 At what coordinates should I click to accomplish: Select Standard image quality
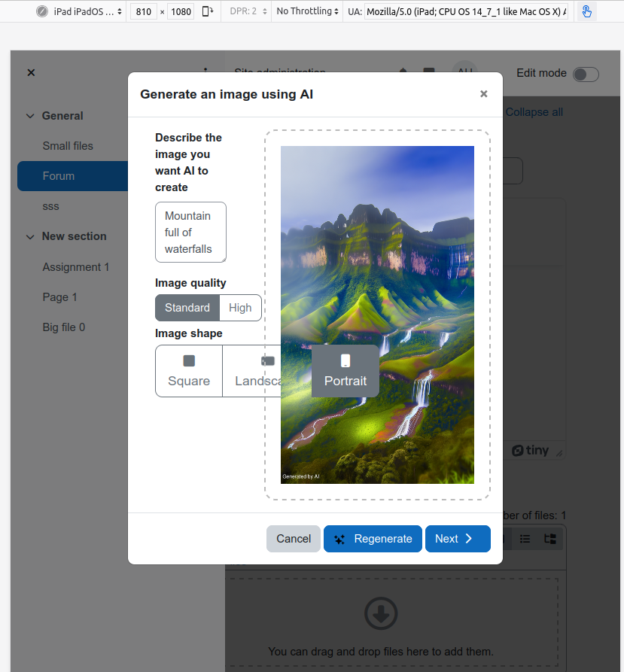pos(187,308)
